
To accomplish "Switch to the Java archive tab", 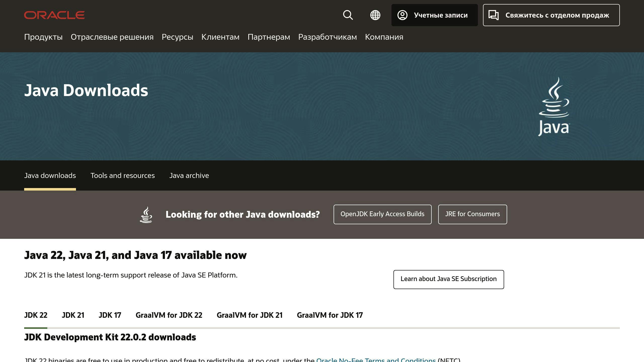I will point(189,175).
